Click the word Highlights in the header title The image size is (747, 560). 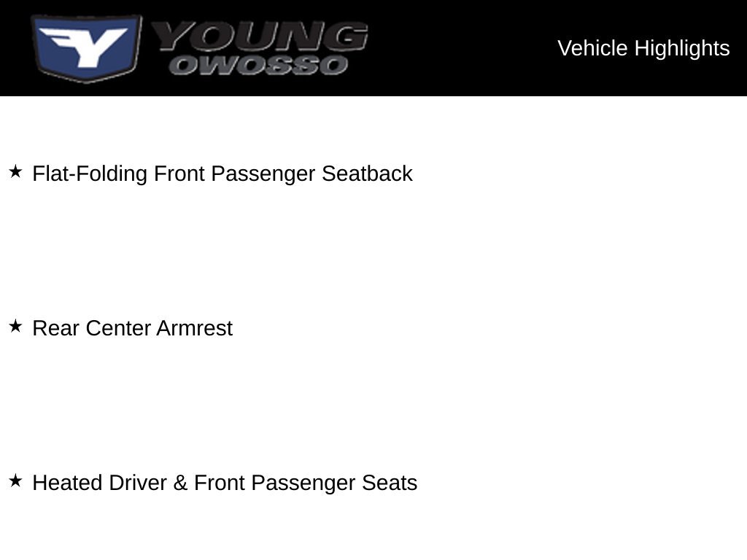pyautogui.click(x=682, y=48)
